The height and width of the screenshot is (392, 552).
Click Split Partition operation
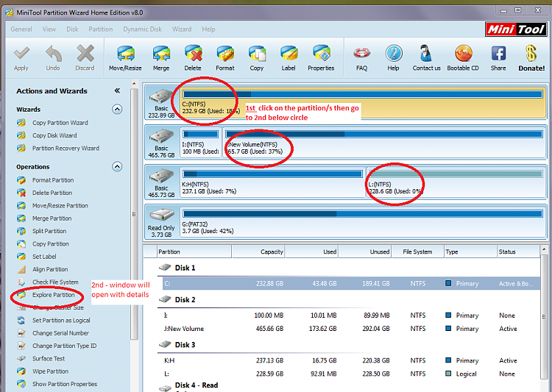pos(49,231)
